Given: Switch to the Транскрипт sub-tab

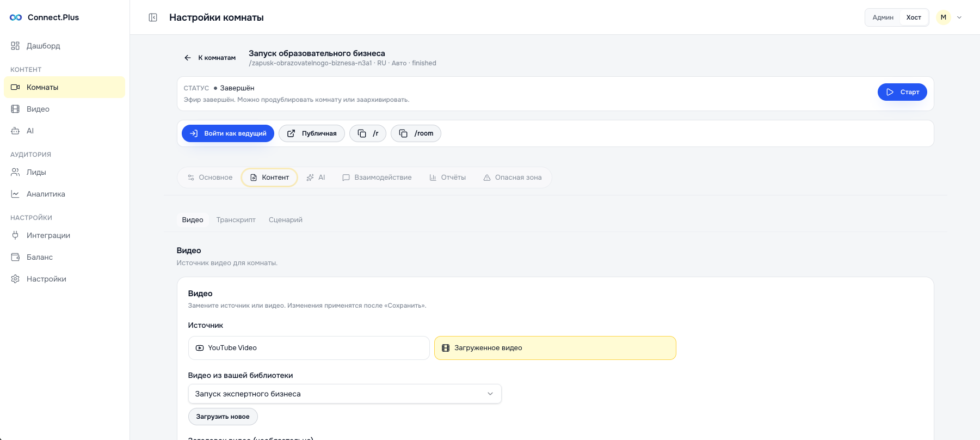Looking at the screenshot, I should [x=236, y=220].
